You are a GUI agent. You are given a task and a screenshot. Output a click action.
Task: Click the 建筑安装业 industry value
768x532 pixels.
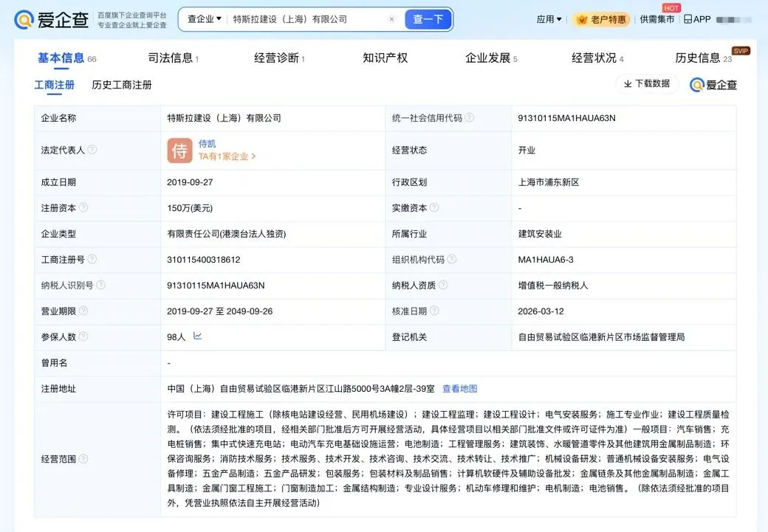tap(540, 234)
